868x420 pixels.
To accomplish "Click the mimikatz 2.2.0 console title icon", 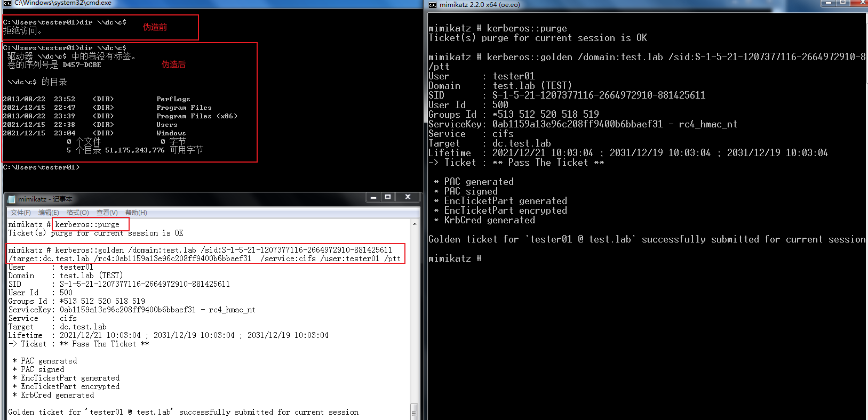I will pos(433,5).
